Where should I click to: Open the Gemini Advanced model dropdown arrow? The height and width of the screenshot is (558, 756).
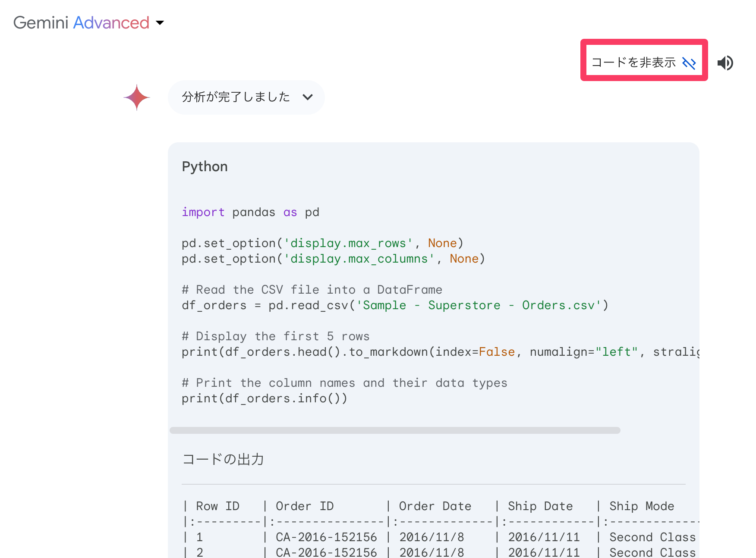(x=160, y=23)
